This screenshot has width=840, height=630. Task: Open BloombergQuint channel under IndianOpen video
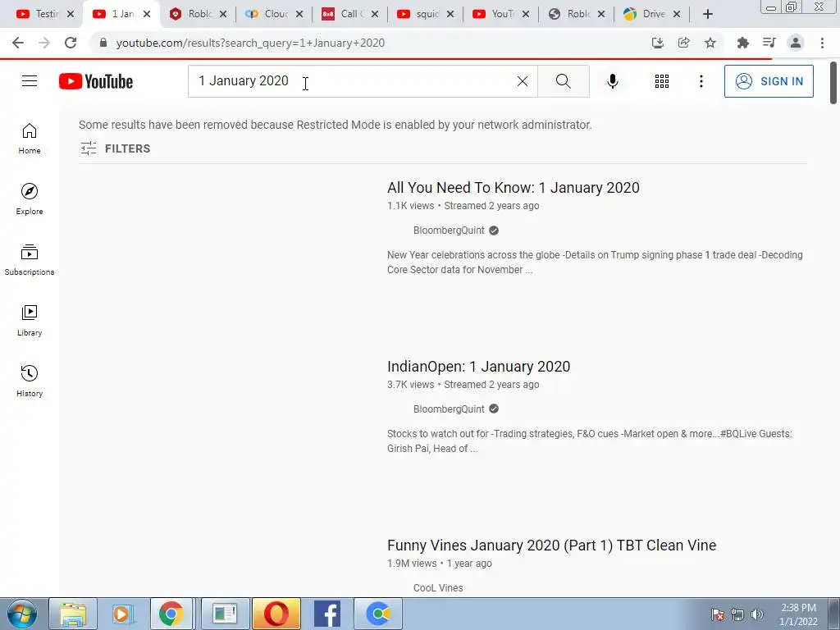pos(449,409)
